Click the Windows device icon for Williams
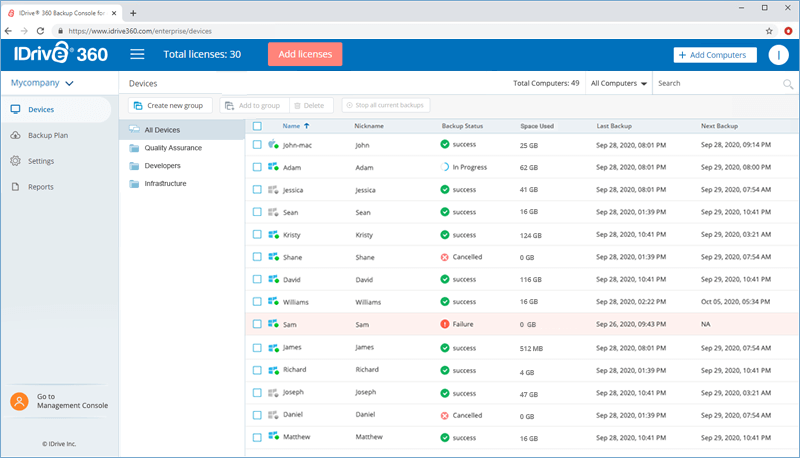This screenshot has width=800, height=458. coord(273,301)
